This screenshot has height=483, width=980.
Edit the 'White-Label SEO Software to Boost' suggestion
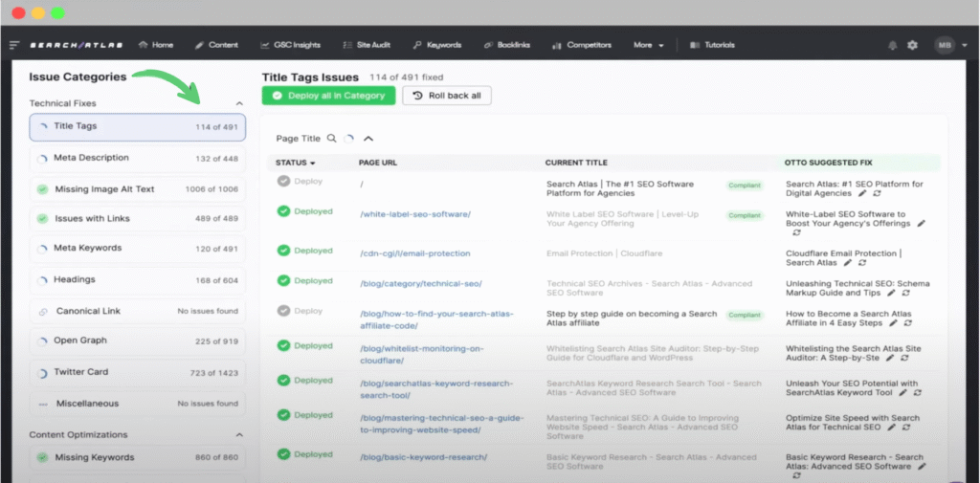coord(921,223)
